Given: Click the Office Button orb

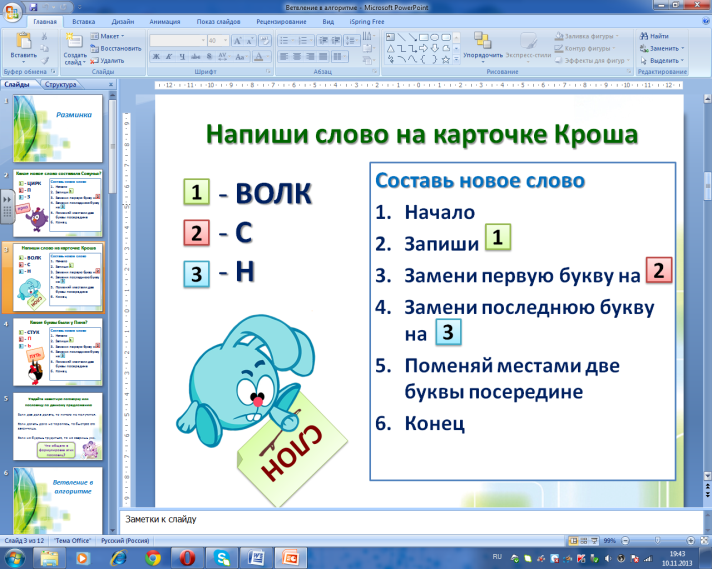Looking at the screenshot, I should 12,11.
